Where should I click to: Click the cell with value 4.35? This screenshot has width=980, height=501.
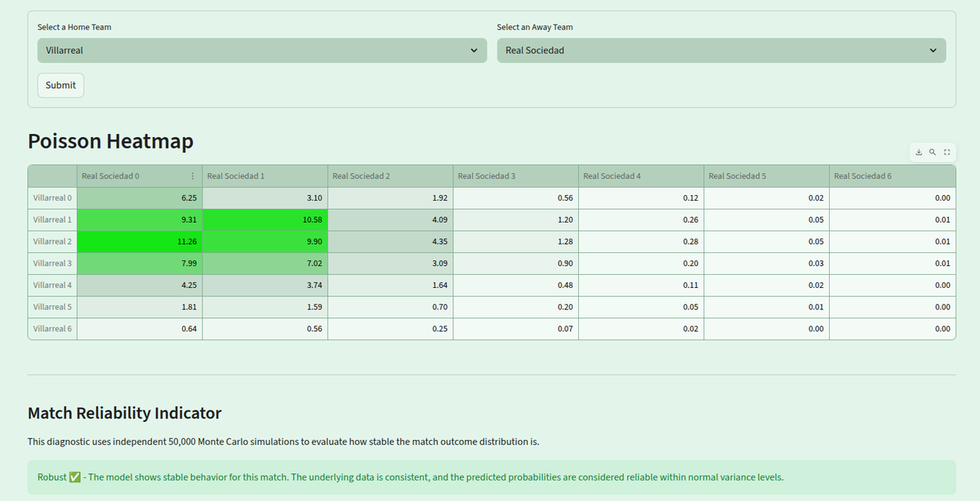point(390,242)
